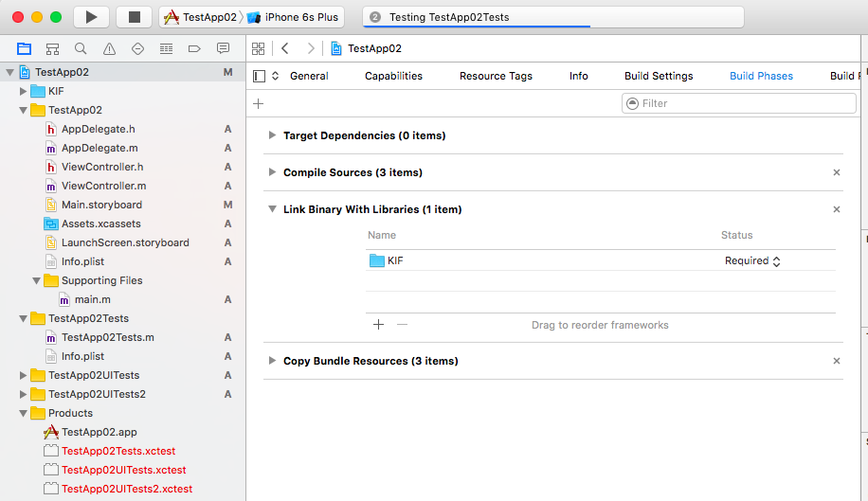Click the Run (play) button
Viewport: 868px width, 501px height.
91,17
